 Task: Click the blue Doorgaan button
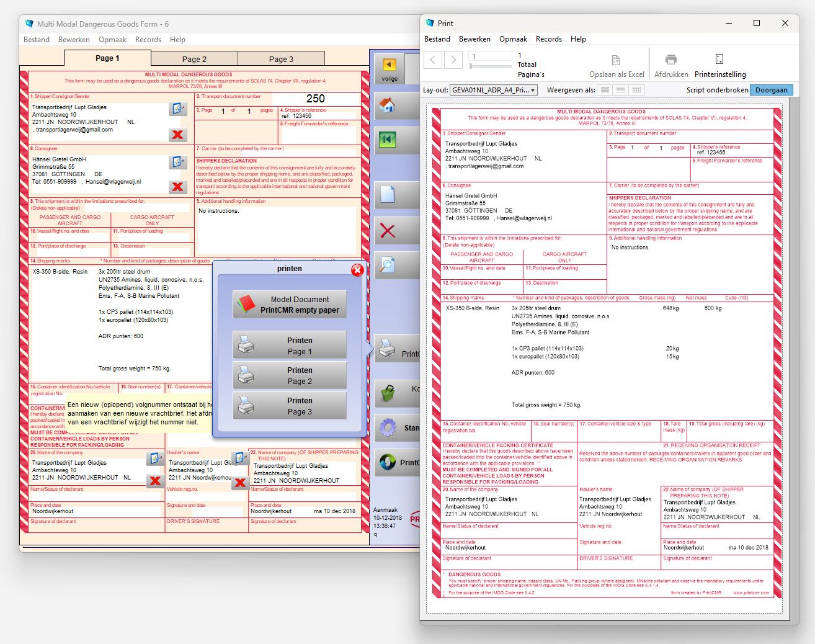[x=771, y=90]
